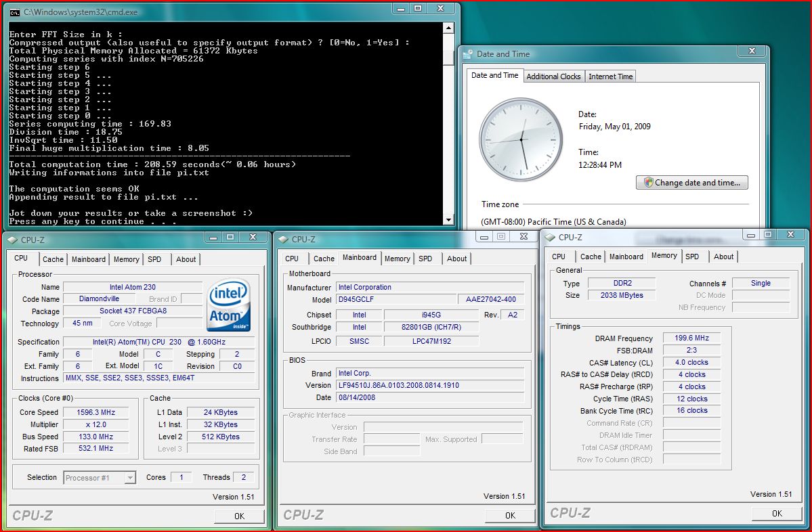Image resolution: width=812 pixels, height=532 pixels.
Task: Select CPU tab in middle CPU-Z window
Action: [292, 259]
